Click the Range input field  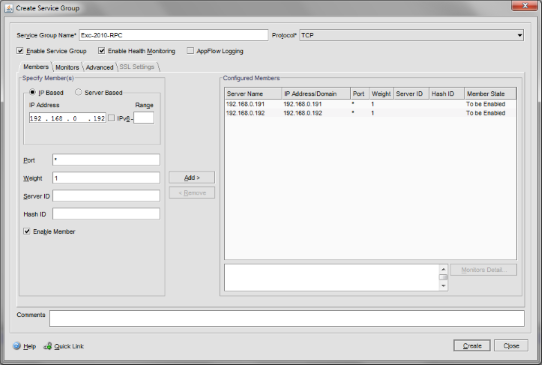point(143,118)
